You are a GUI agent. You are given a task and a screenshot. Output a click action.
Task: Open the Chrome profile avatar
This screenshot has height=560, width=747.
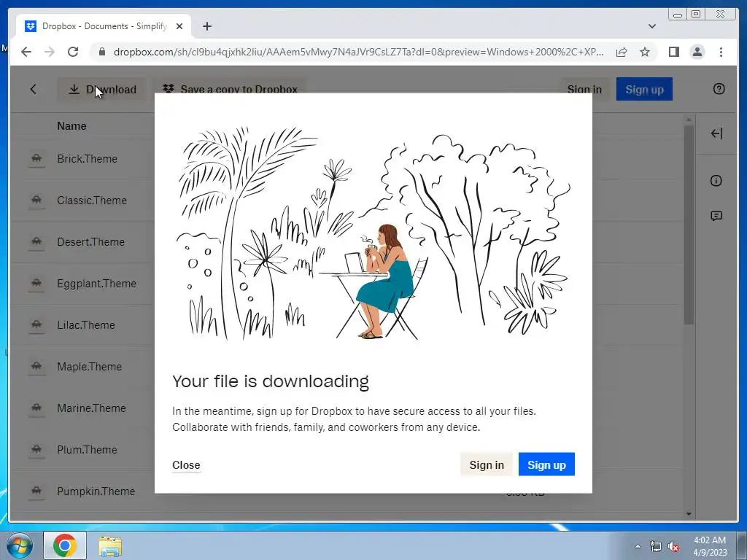697,52
